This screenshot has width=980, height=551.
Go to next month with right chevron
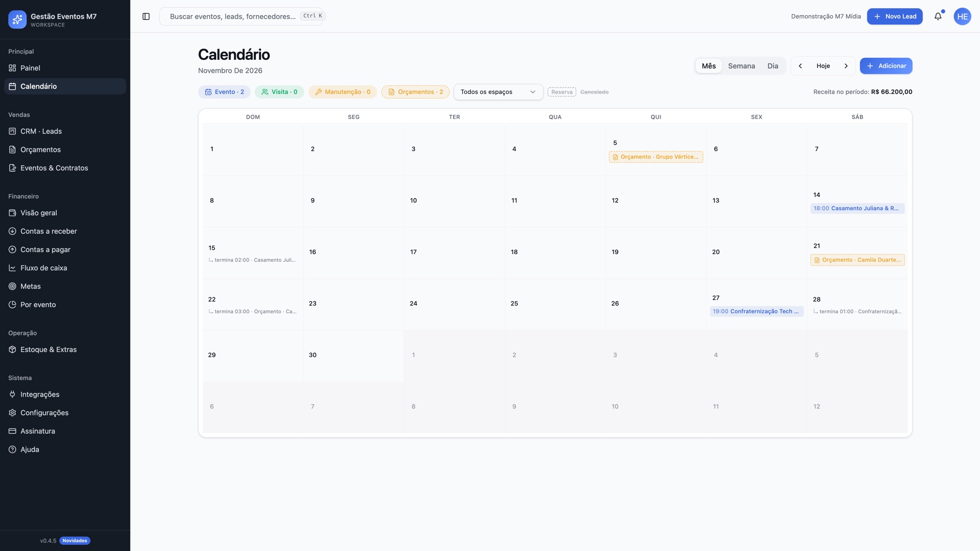point(846,66)
